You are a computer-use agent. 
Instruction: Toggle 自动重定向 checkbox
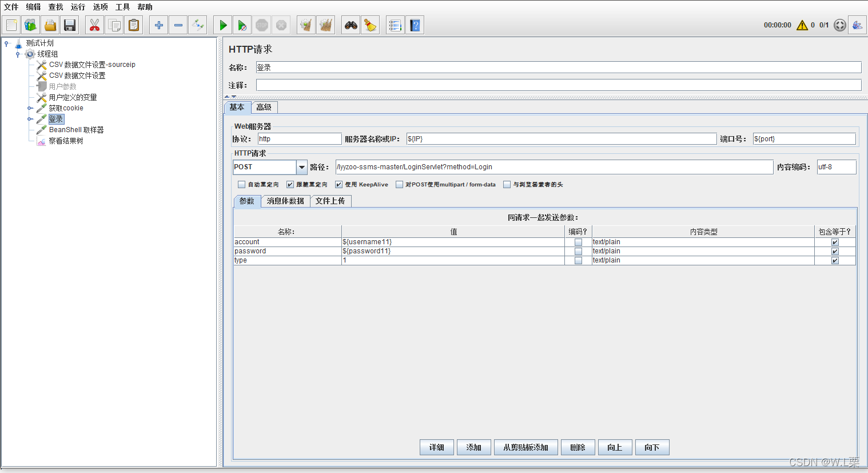pyautogui.click(x=241, y=185)
